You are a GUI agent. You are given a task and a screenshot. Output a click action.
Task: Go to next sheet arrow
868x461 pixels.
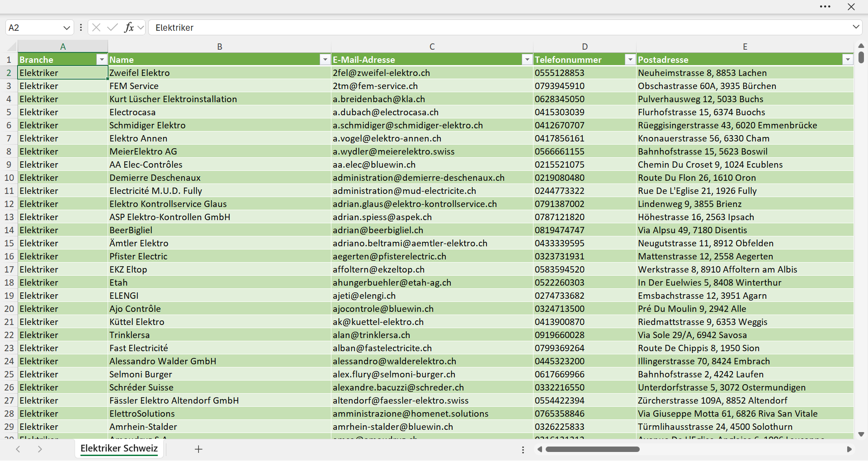tap(40, 449)
